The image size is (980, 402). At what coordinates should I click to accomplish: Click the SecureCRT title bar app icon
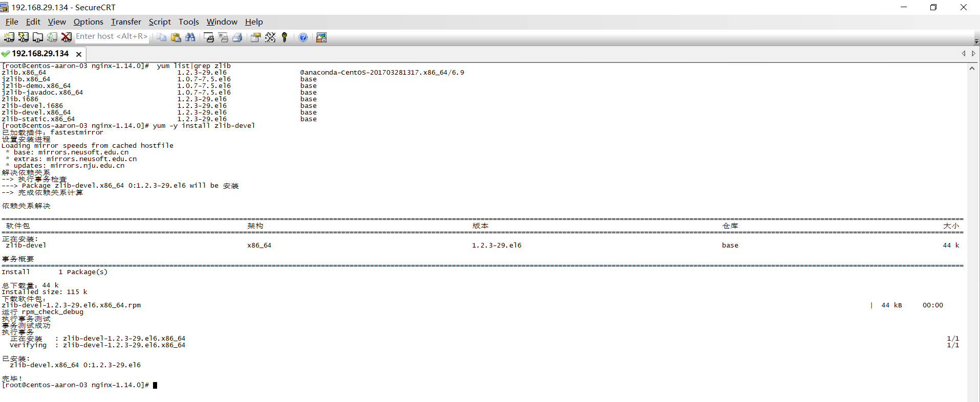coord(5,7)
